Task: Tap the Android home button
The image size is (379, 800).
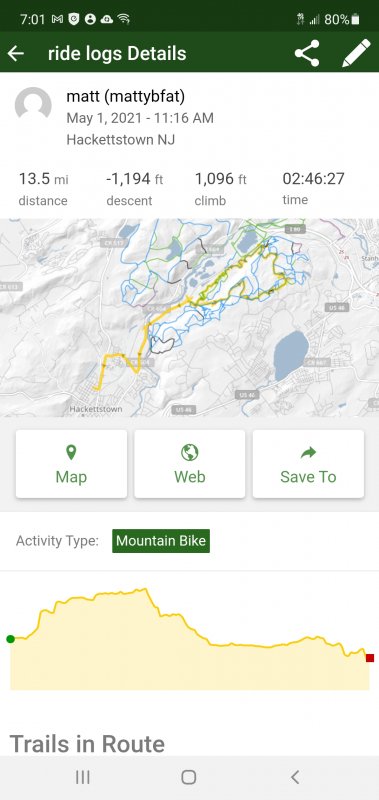Action: [189, 777]
